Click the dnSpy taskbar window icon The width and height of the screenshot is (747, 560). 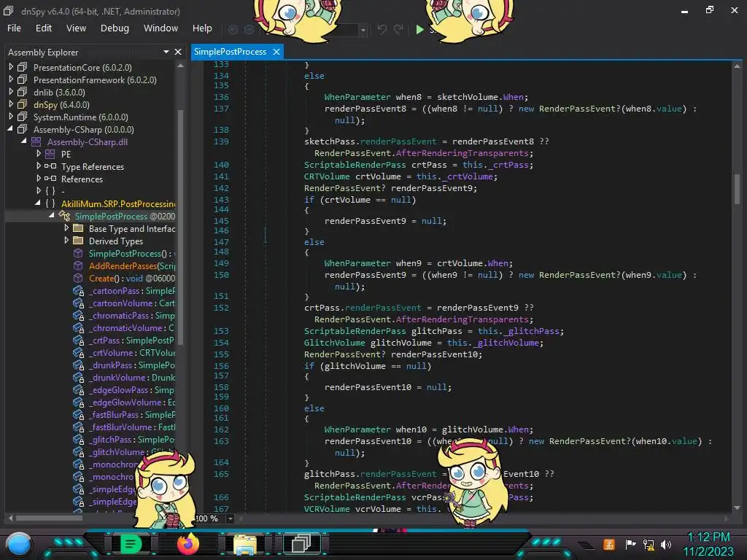point(301,544)
